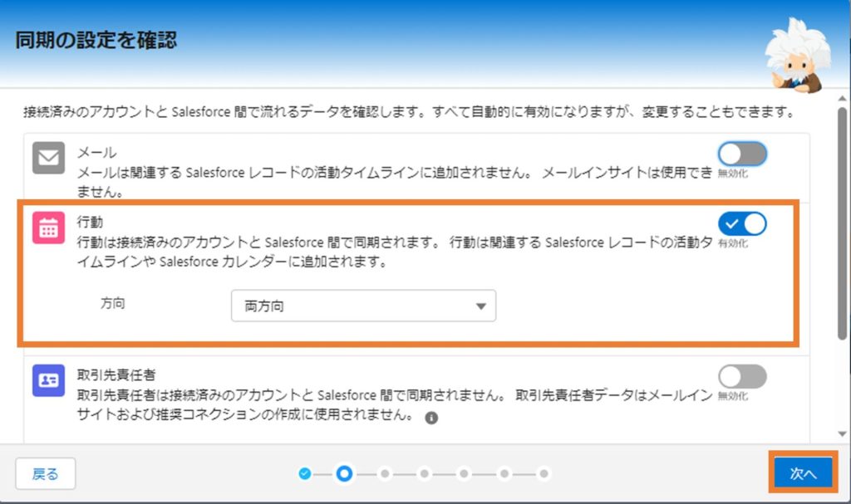Click the pink calendar 行動 icon
The width and height of the screenshot is (851, 504).
(48, 228)
